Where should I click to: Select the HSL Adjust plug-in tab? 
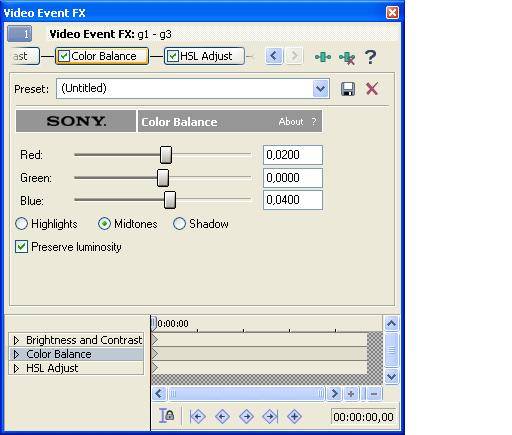point(204,56)
